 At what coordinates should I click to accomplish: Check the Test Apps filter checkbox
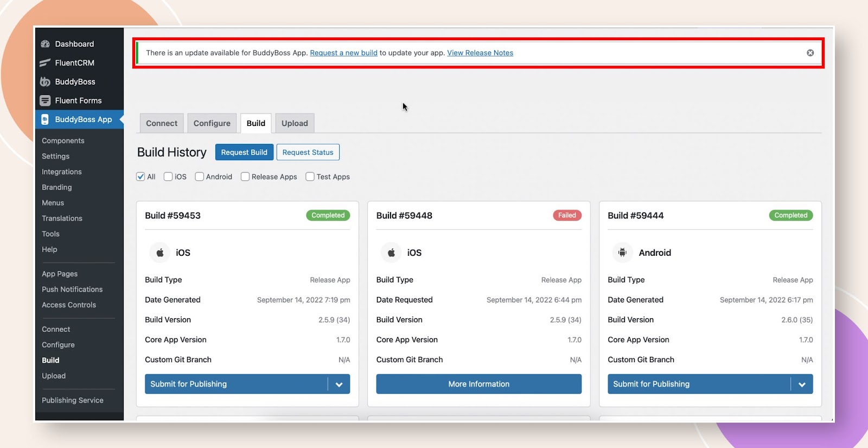[x=310, y=176]
